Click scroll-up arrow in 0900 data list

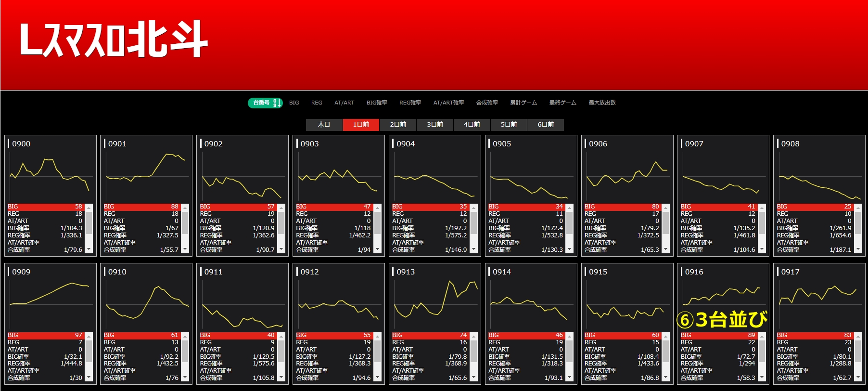click(89, 208)
